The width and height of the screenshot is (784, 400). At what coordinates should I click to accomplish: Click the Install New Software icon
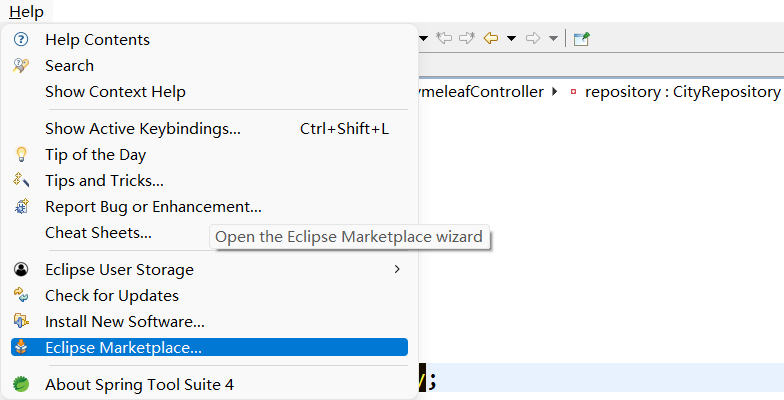tap(22, 322)
